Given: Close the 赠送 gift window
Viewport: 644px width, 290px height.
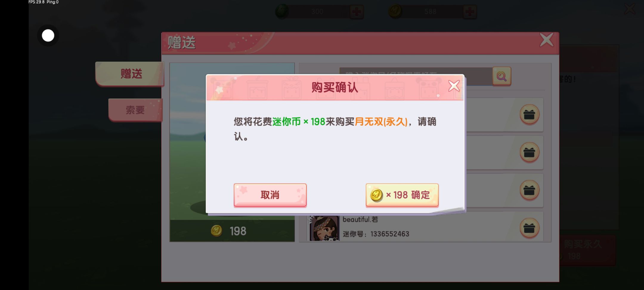Looking at the screenshot, I should click(x=547, y=40).
